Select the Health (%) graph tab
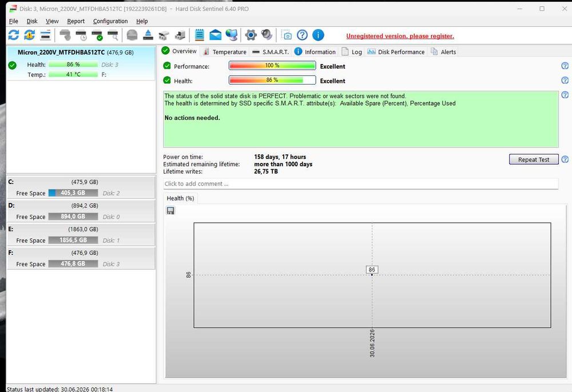Viewport: 572px width, 392px height. point(180,198)
